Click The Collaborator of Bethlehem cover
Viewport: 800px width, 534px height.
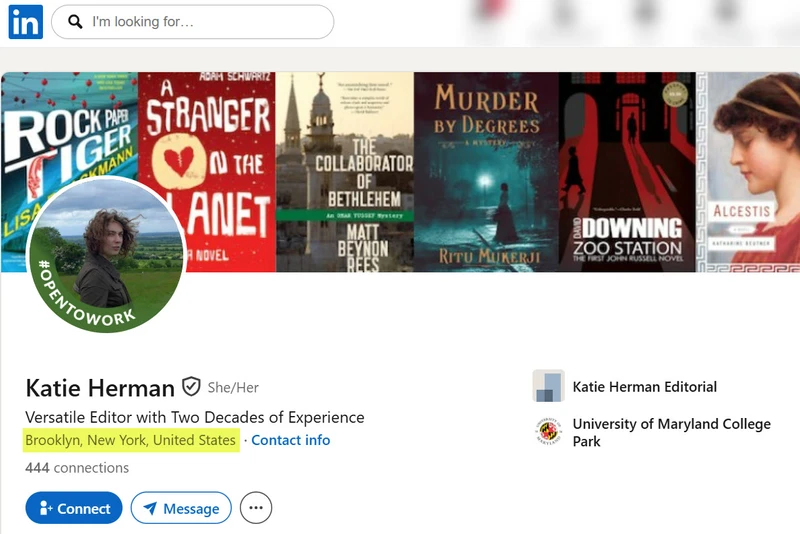[345, 172]
